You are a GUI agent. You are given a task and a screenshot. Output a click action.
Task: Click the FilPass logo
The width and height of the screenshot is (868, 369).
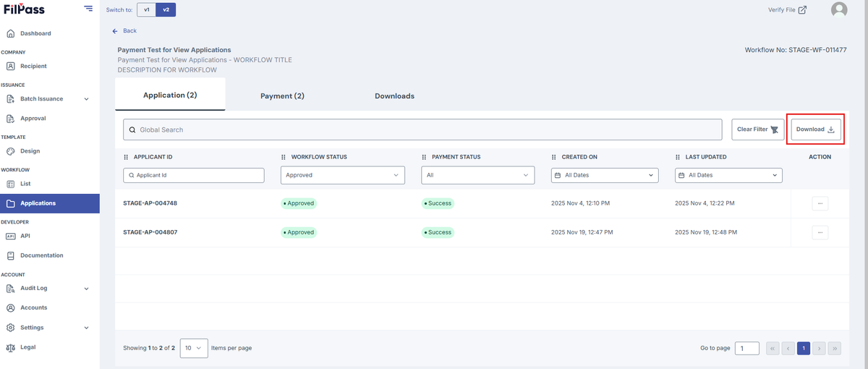[23, 9]
